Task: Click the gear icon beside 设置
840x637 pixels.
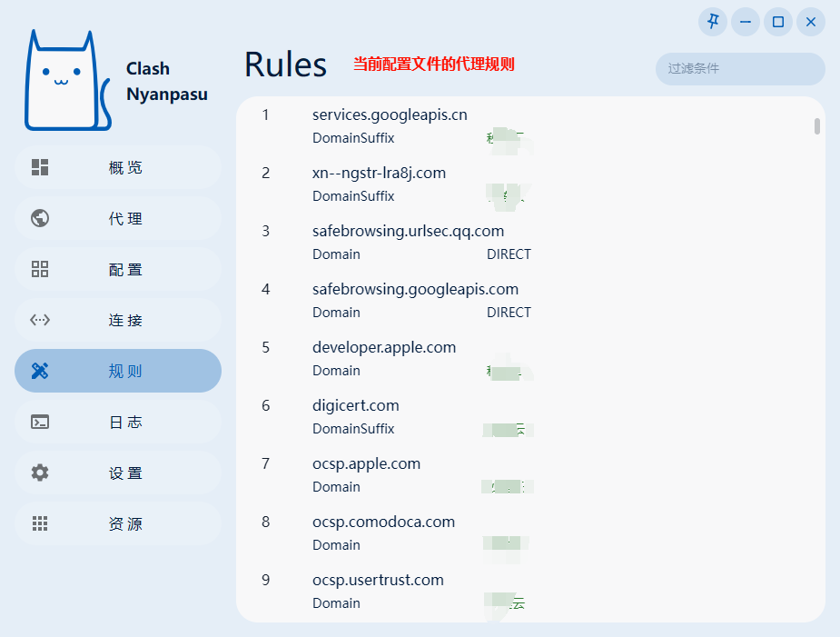Action: 40,473
